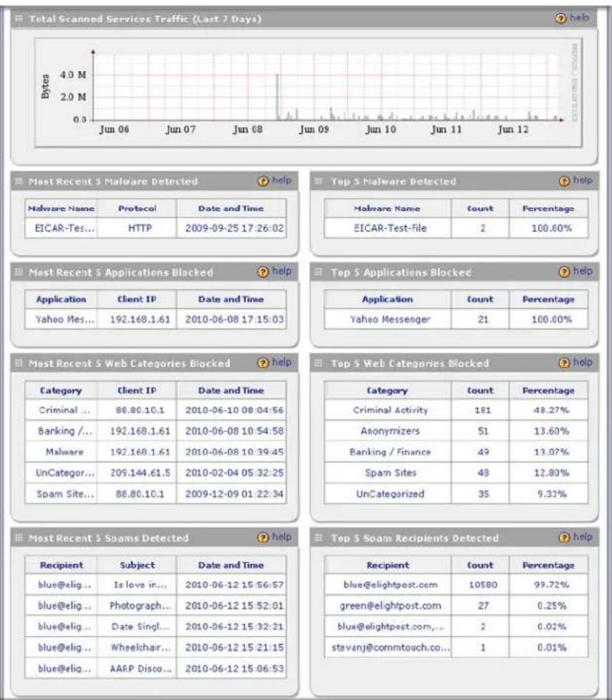This screenshot has width=612, height=700.
Task: Select Spam Sites in Top 5 Web Categories
Action: pyautogui.click(x=390, y=473)
